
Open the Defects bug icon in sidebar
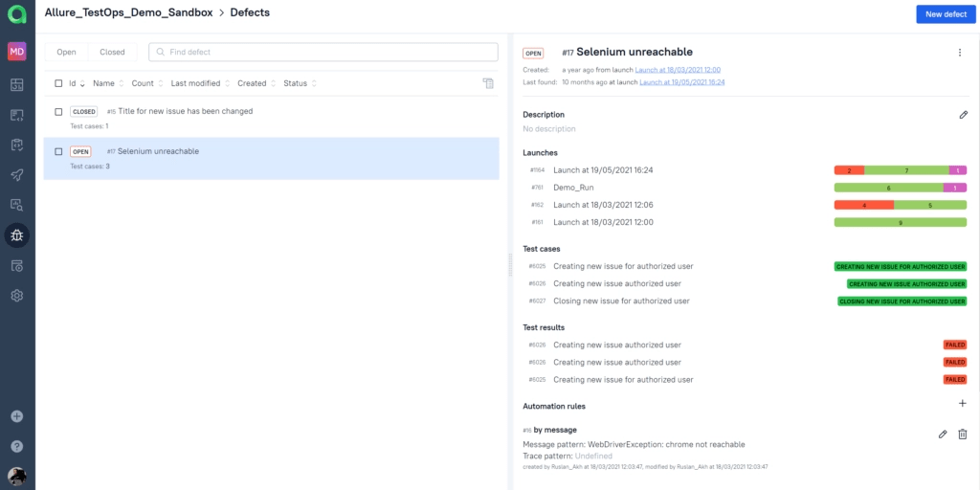17,234
